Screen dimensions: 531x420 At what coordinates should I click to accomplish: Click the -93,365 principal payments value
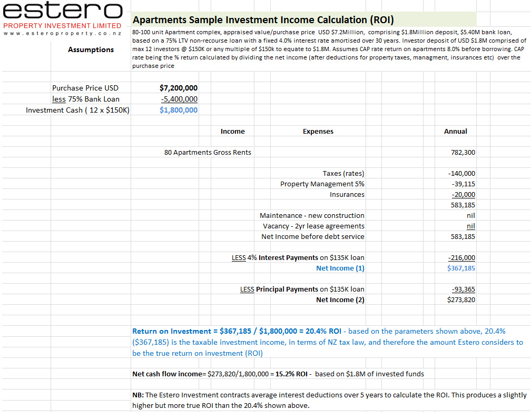tap(463, 289)
